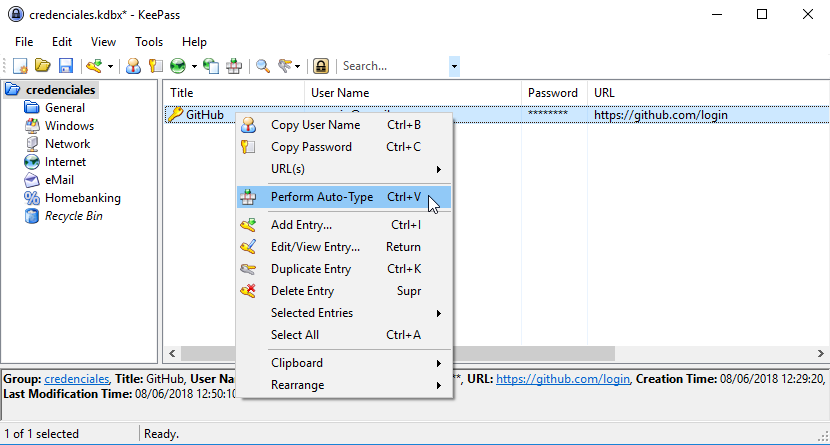Click the 'Ready.' status bar text
Image resolution: width=830 pixels, height=445 pixels.
pos(161,434)
